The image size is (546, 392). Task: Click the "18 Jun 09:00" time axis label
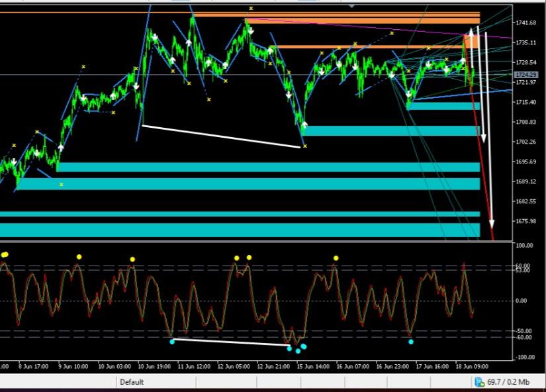click(472, 367)
